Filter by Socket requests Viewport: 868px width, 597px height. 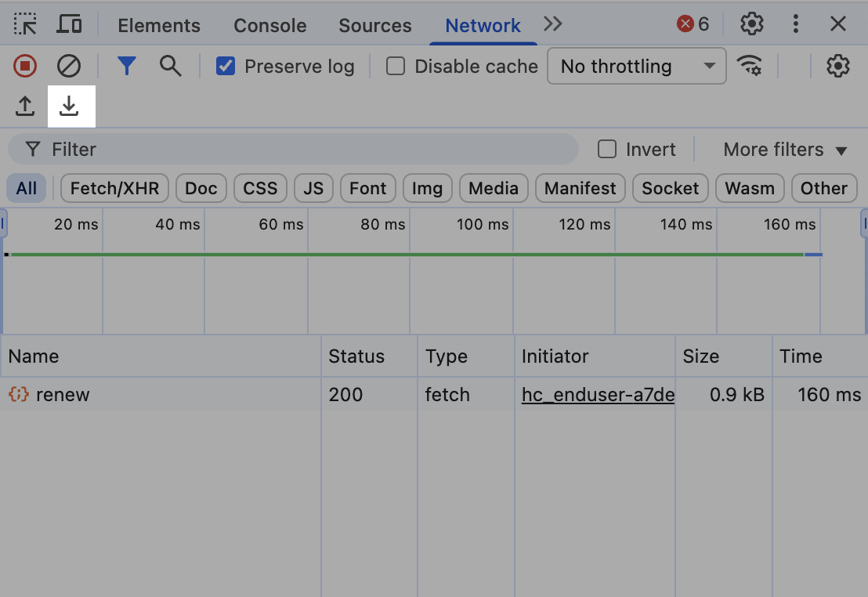point(671,188)
